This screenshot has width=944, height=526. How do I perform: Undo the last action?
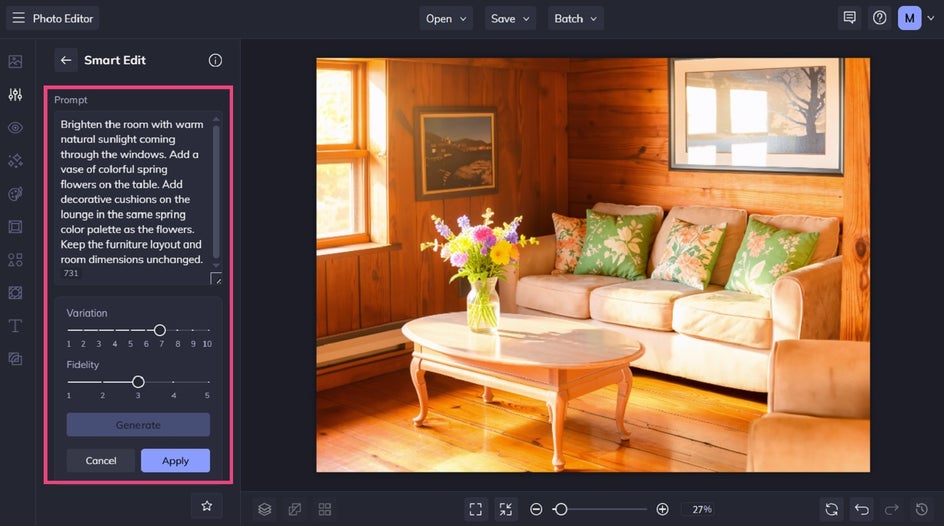862,509
